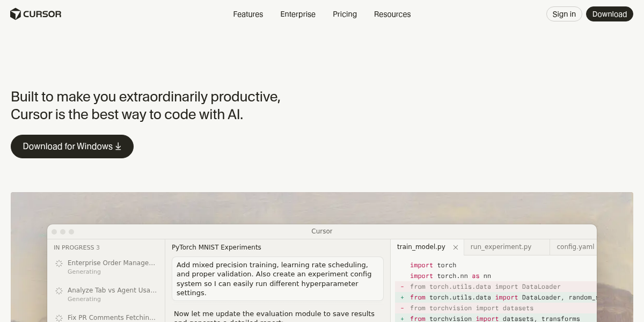The width and height of the screenshot is (644, 322).
Task: Click Download for Windows
Action: 72,147
